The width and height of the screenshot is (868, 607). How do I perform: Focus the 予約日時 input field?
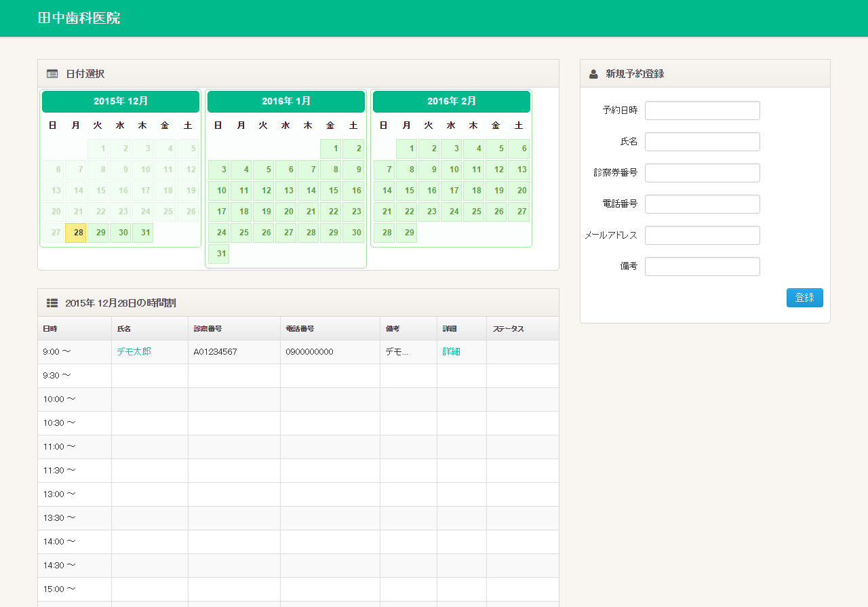(x=702, y=111)
